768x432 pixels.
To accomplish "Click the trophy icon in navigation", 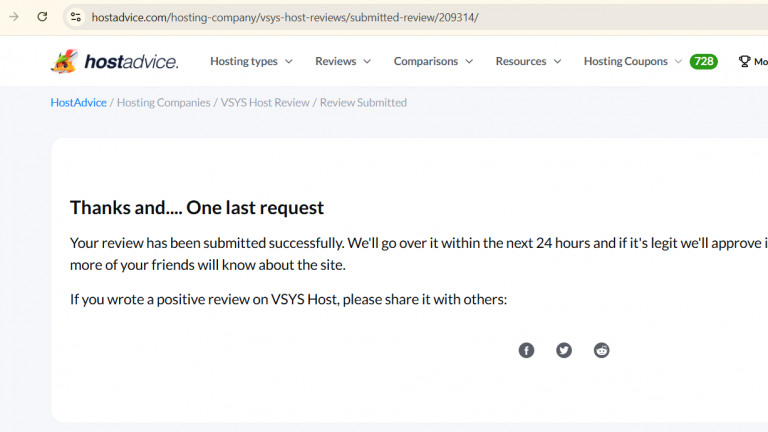I will 744,61.
